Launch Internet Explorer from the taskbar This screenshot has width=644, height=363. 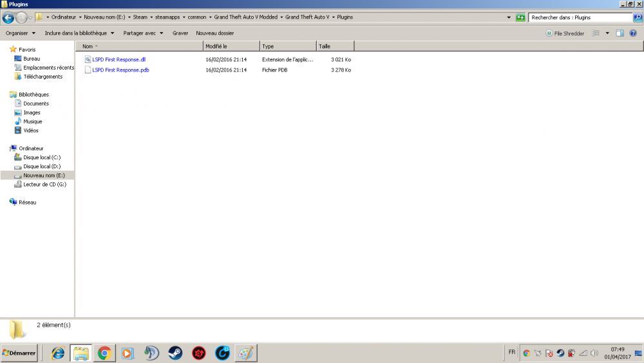[x=57, y=353]
